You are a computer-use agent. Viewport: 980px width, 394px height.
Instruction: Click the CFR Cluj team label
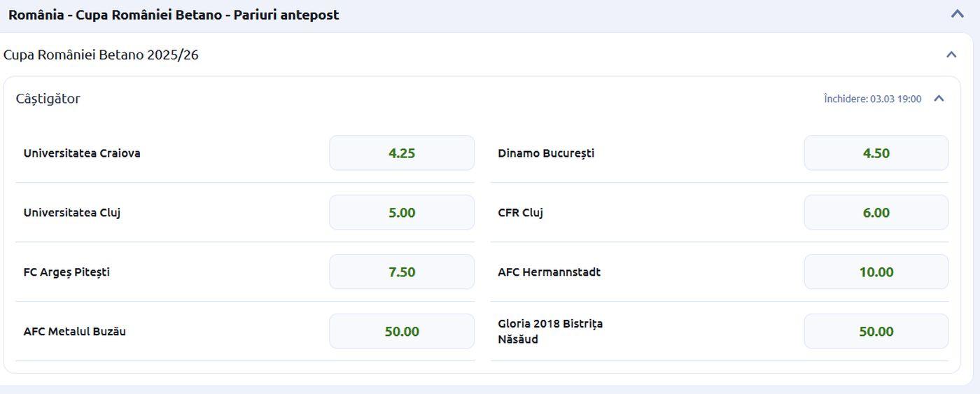[520, 213]
